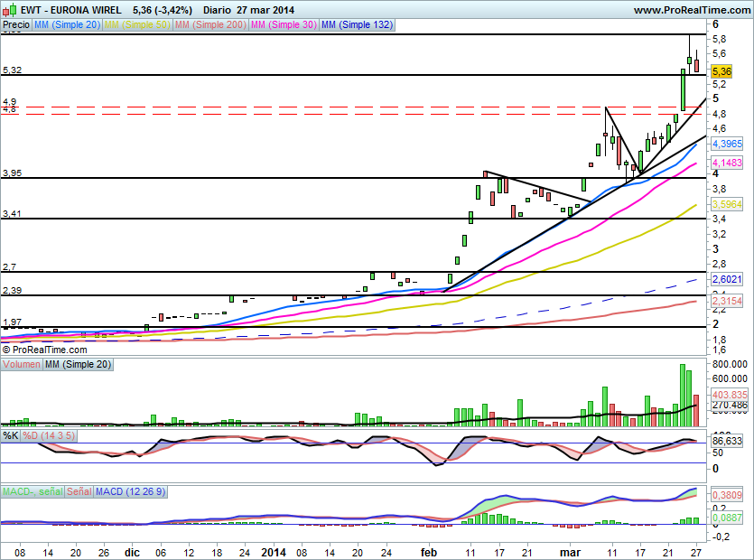Click the MACD señal histogram label
Viewport: 754px width, 560px height.
32,492
